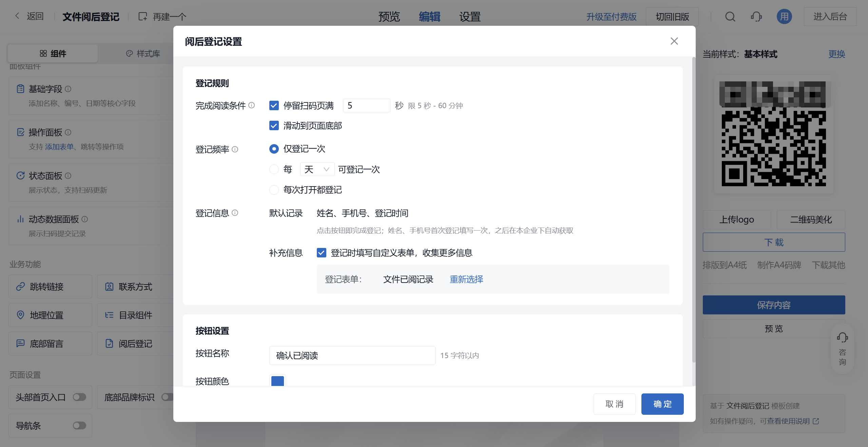Screen dimensions: 868x447
Task: Click the 取消 button
Action: 614,404
